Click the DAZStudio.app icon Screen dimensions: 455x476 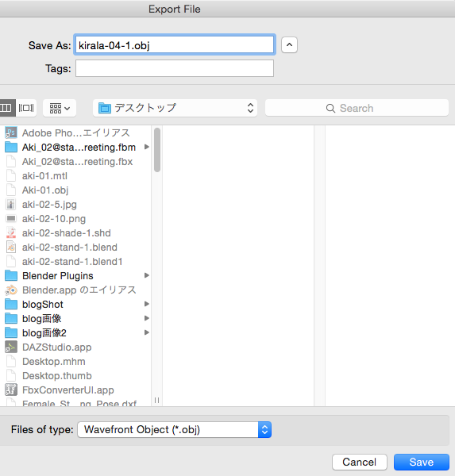[x=11, y=347]
